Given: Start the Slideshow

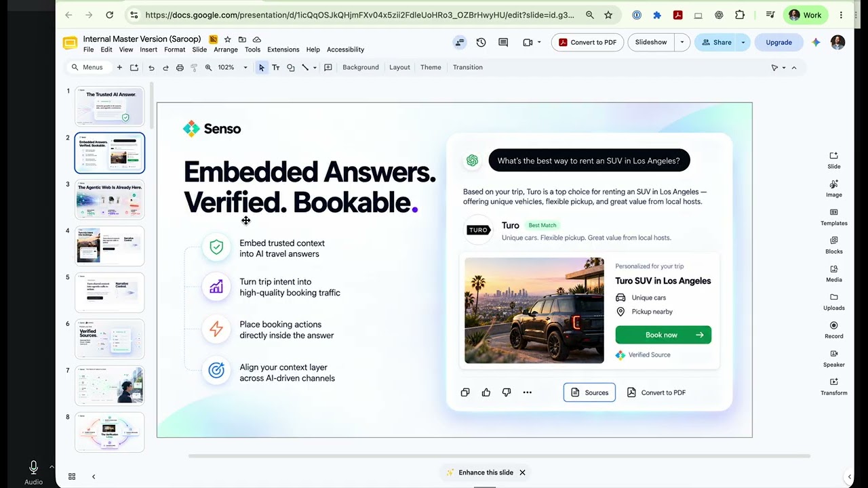Looking at the screenshot, I should pyautogui.click(x=651, y=42).
